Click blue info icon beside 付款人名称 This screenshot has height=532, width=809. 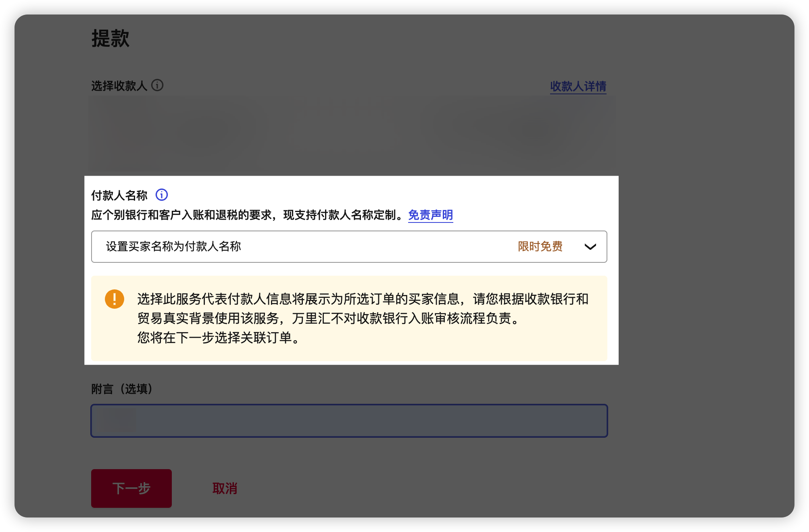[x=162, y=195]
